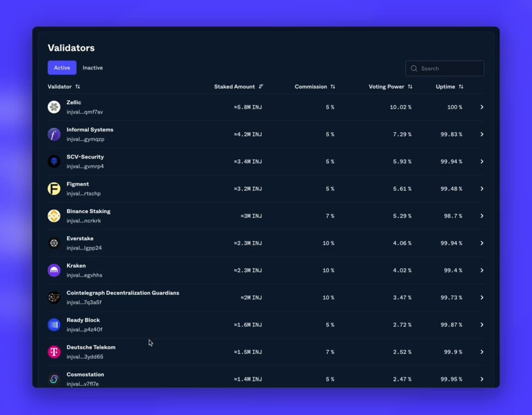Open the Zellic validator name
Screen dimensions: 532x415
[x=74, y=103]
